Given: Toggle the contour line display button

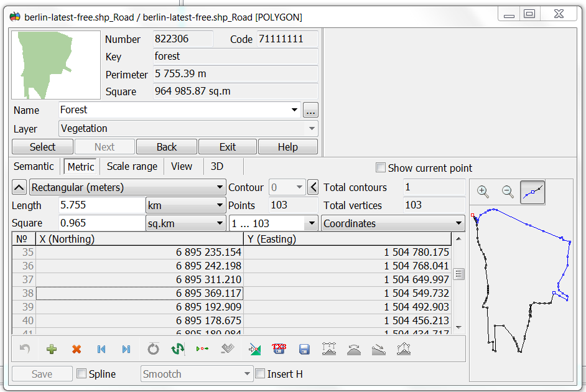Looking at the screenshot, I should (533, 192).
